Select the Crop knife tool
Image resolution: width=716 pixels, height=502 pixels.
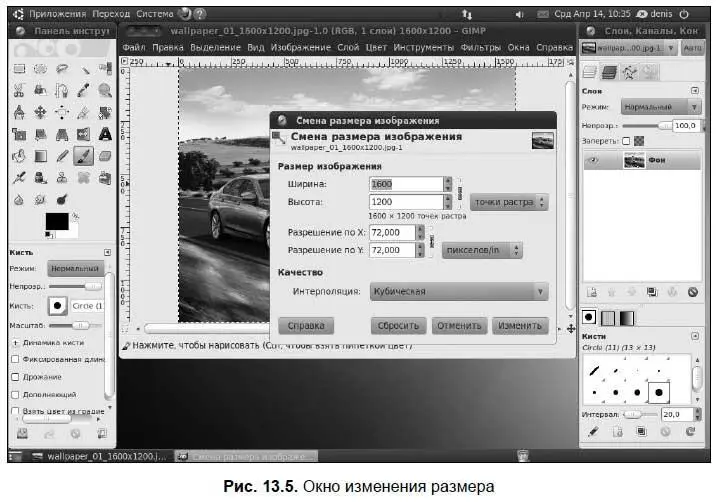84,112
